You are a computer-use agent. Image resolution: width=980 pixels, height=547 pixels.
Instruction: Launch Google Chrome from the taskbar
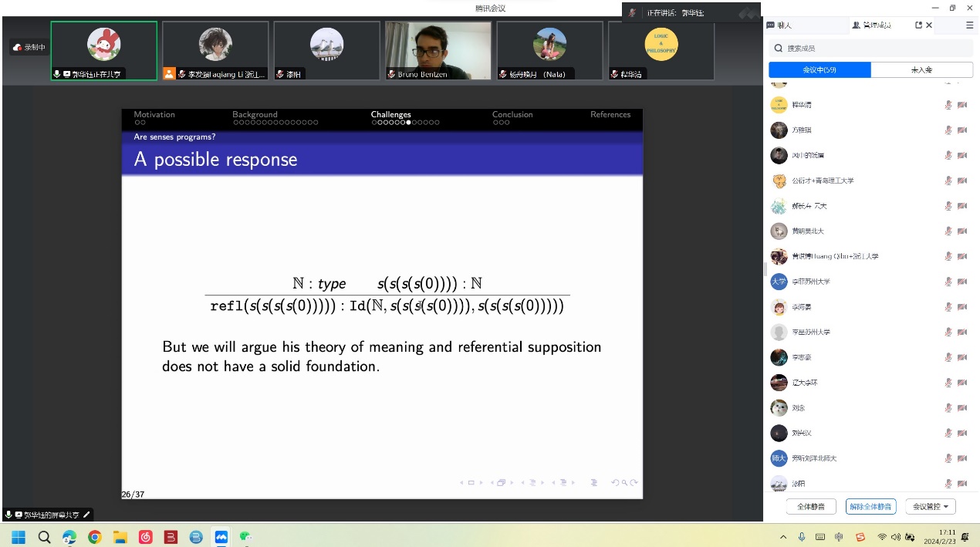point(95,537)
